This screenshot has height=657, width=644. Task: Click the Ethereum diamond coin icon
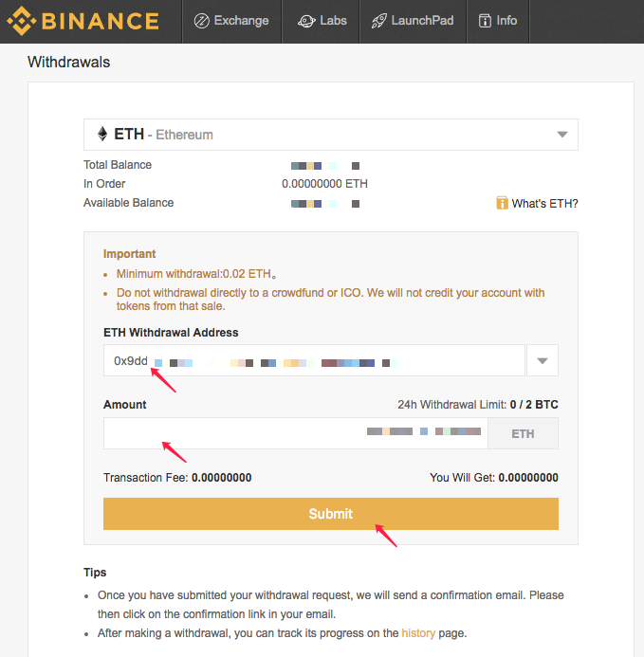pos(102,135)
